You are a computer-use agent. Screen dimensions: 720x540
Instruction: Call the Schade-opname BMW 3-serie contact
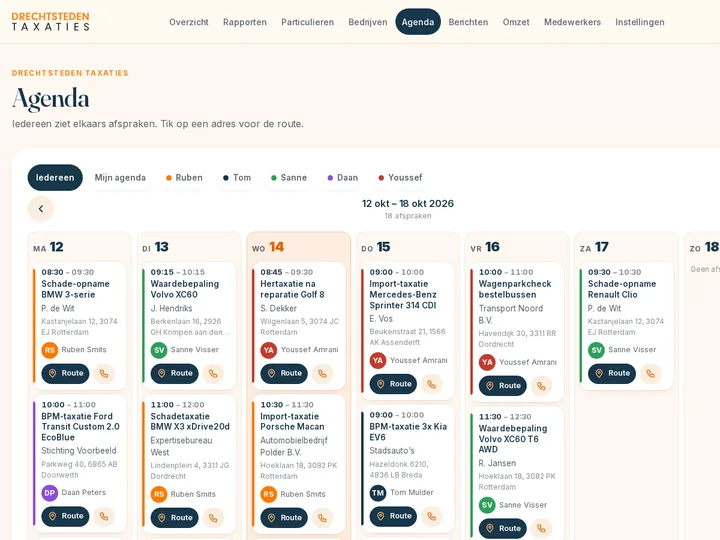click(x=104, y=373)
